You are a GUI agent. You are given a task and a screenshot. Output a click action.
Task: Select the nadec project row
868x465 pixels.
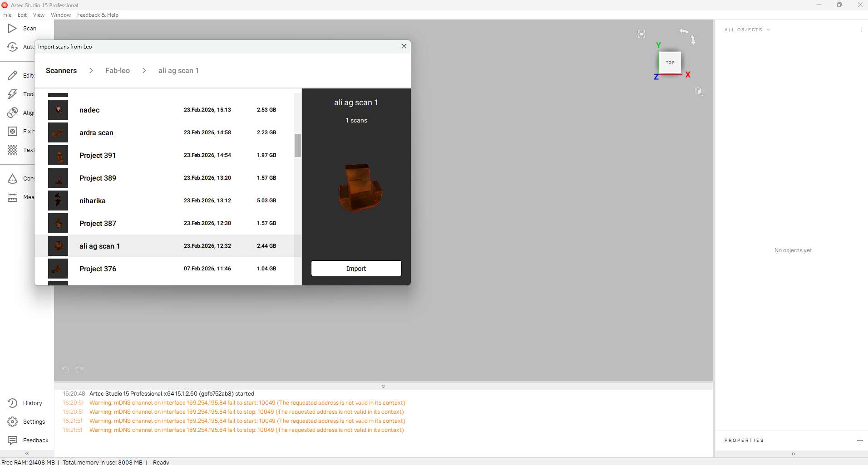tap(164, 110)
